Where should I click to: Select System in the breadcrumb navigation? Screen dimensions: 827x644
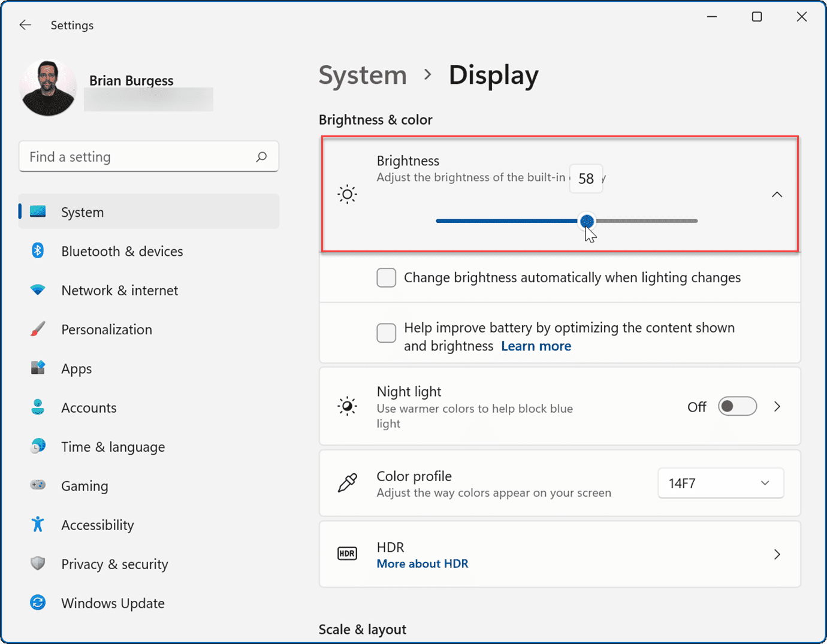point(362,75)
